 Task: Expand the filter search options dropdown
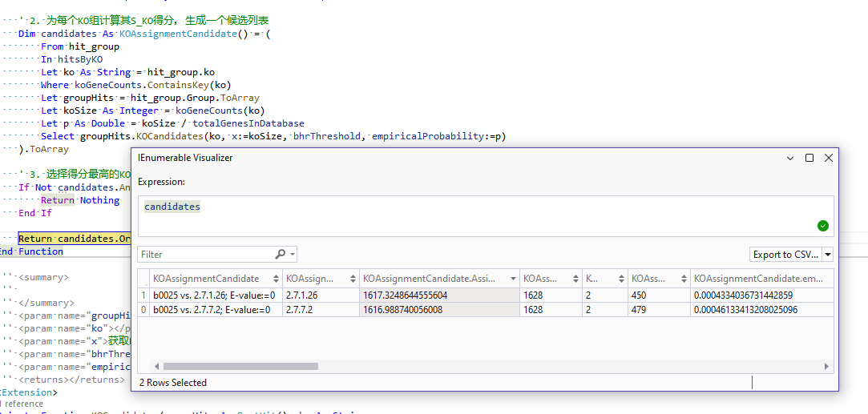pos(293,255)
